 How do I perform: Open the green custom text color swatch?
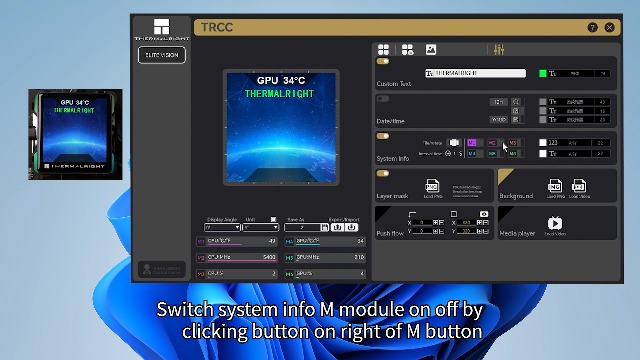pos(542,73)
